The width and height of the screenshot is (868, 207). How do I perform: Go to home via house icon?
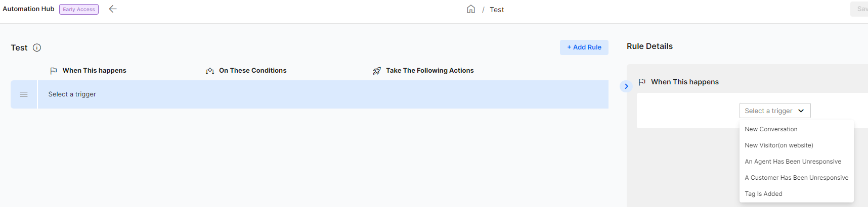click(471, 9)
